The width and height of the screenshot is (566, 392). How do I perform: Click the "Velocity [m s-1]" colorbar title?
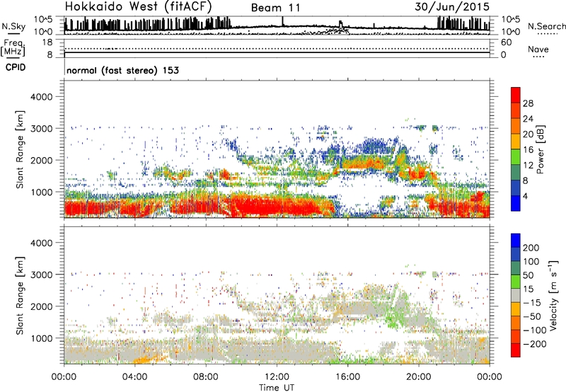point(553,296)
